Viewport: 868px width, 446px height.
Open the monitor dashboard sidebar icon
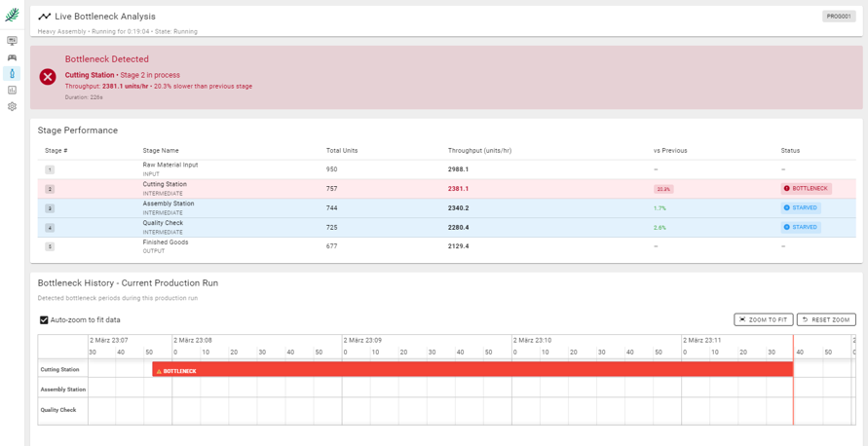point(12,41)
